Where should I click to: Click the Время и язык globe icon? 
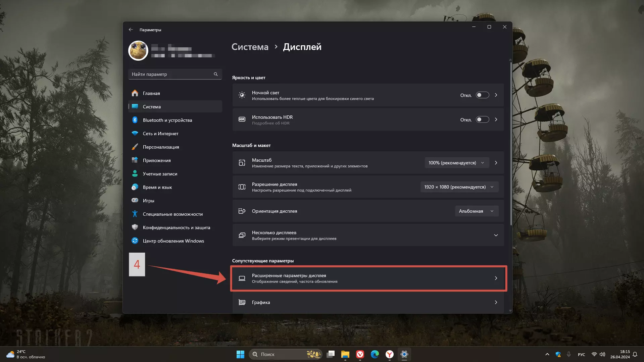click(135, 187)
